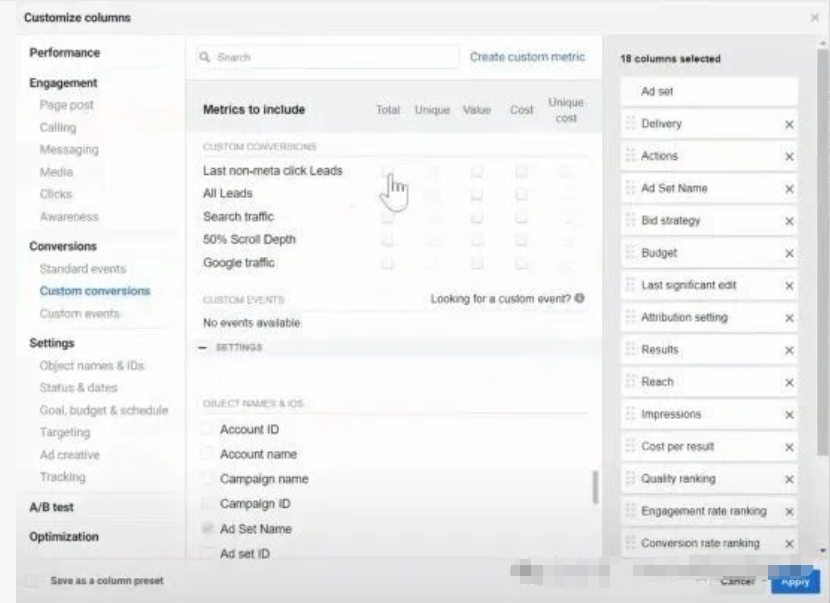Click the drag handle beside Results column
Screen dimensions: 830x603
point(630,350)
